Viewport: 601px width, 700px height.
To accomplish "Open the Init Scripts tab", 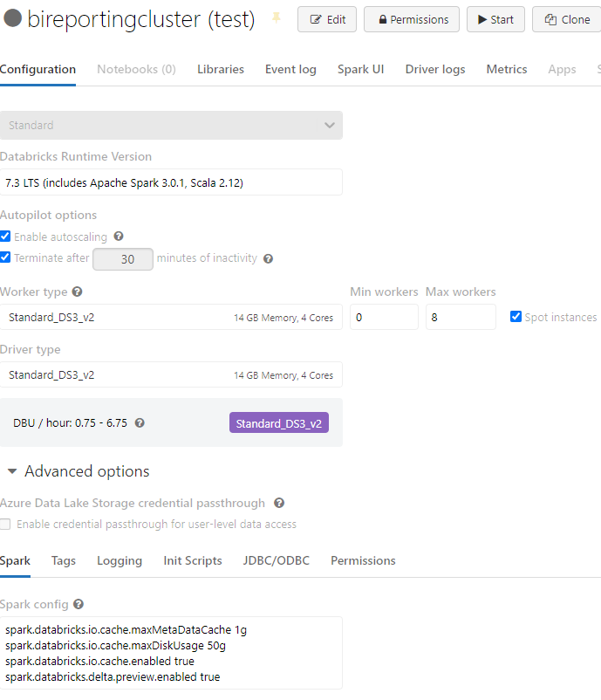I will pyautogui.click(x=193, y=560).
